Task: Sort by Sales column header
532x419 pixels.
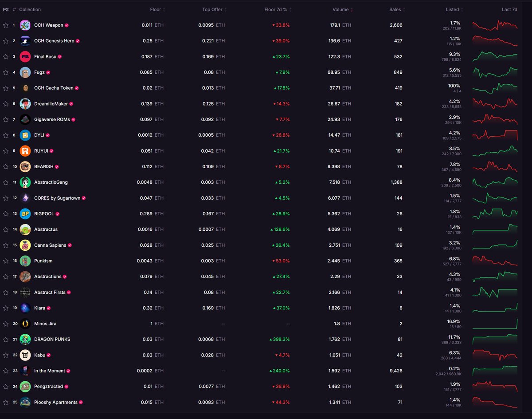Action: tap(397, 9)
